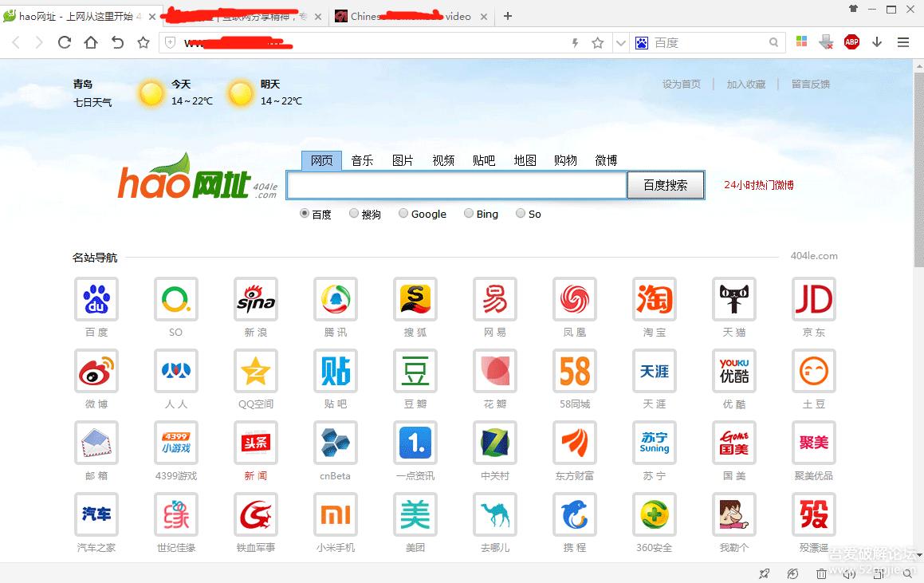
Task: Open the Baidu (百度) site icon
Action: point(96,299)
